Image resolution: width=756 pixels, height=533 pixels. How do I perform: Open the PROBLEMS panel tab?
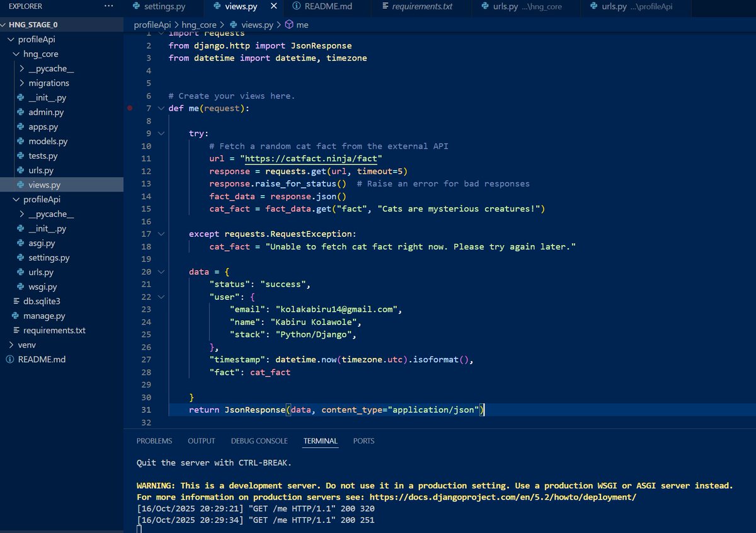click(154, 441)
